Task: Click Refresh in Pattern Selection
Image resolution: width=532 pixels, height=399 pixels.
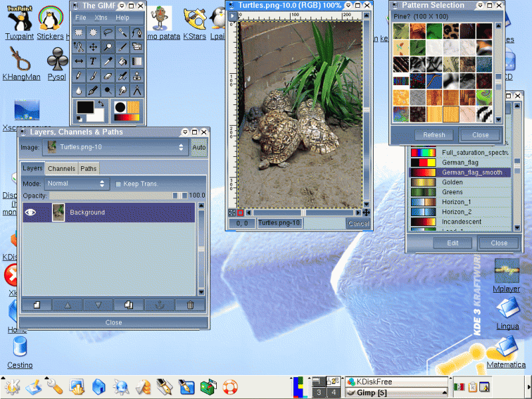Action: click(x=434, y=135)
